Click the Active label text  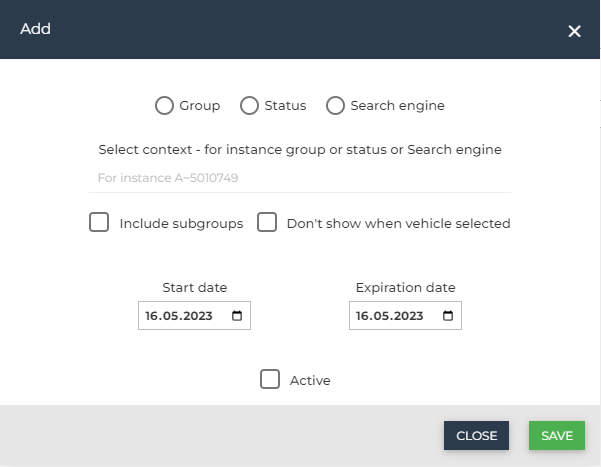(x=310, y=380)
